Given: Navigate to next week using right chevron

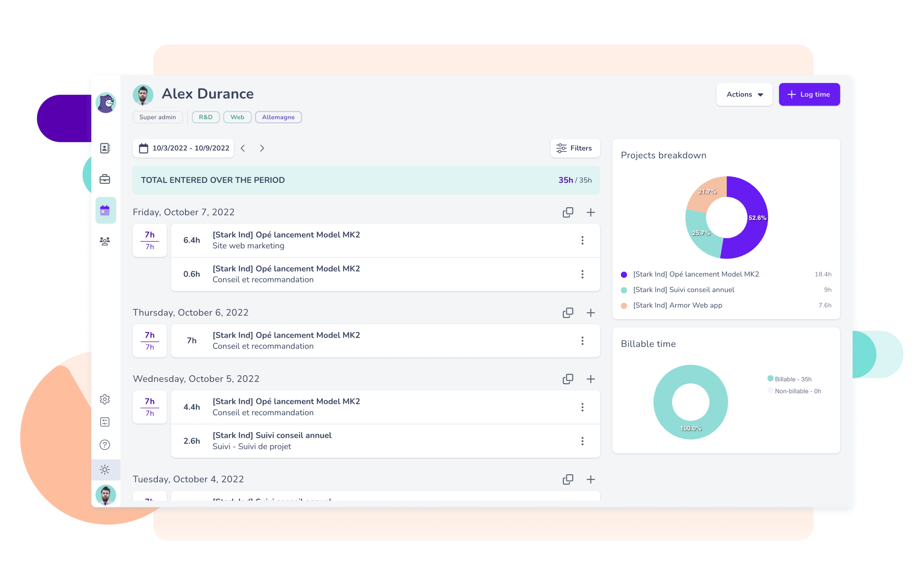Looking at the screenshot, I should pos(262,148).
